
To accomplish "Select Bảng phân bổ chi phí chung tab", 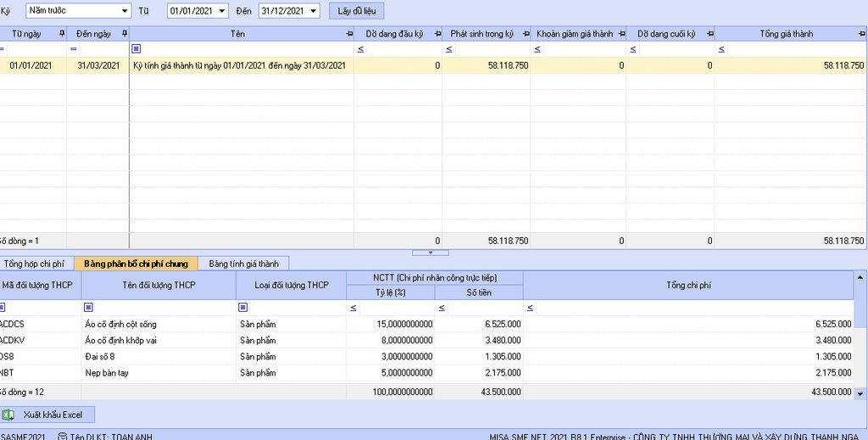I will (136, 264).
